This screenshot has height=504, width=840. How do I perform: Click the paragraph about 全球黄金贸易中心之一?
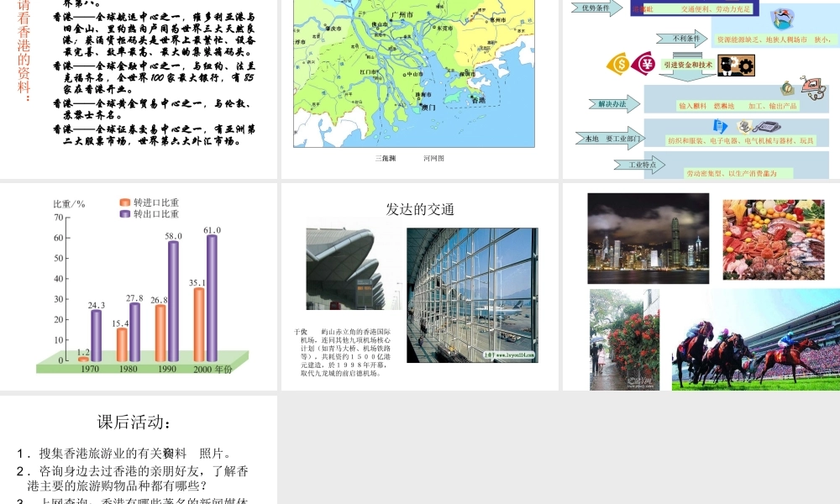[152, 108]
